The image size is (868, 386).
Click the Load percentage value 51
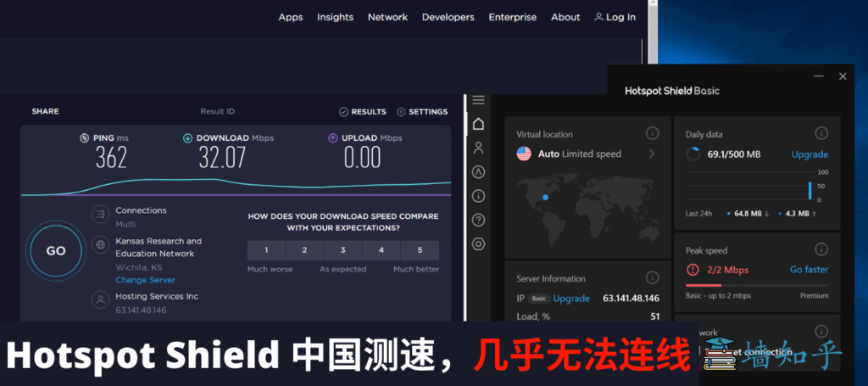click(655, 316)
